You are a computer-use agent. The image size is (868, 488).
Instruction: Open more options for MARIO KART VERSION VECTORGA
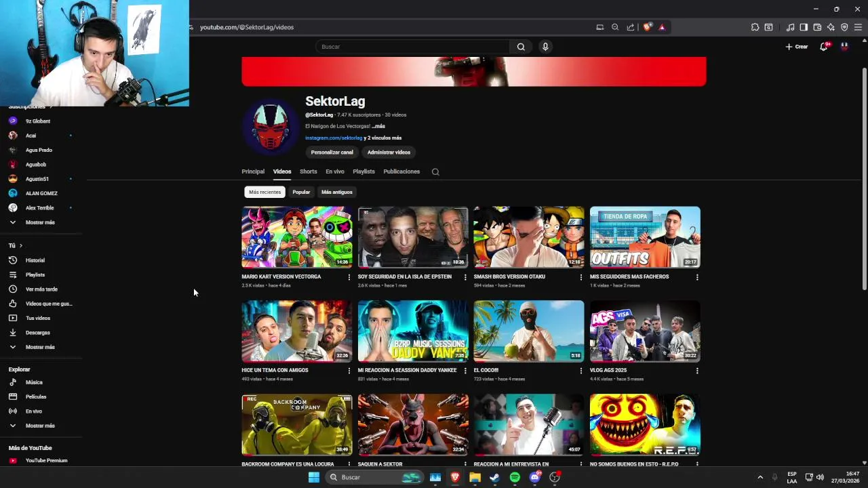click(349, 277)
